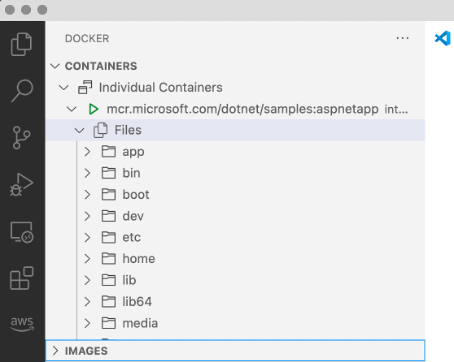Expand the lib64 folder chevron

pyautogui.click(x=87, y=302)
